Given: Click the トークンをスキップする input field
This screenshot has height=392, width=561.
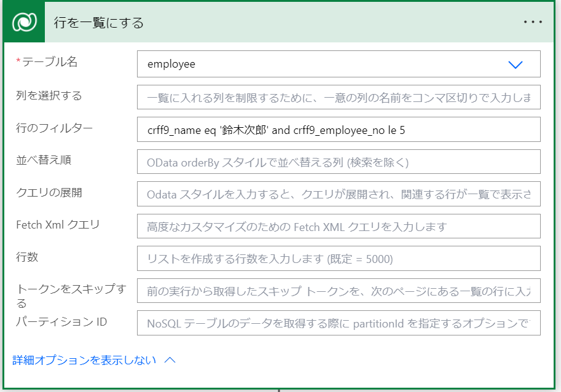Looking at the screenshot, I should (x=339, y=291).
